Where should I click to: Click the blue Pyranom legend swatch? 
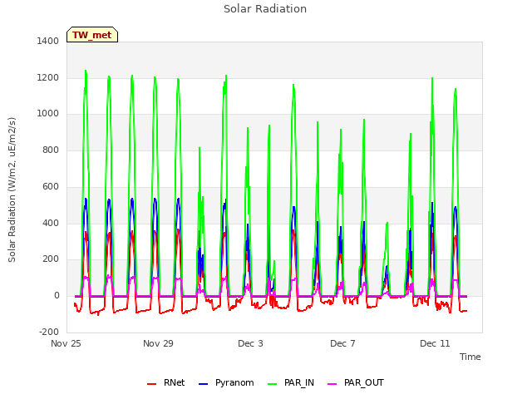[203, 384]
